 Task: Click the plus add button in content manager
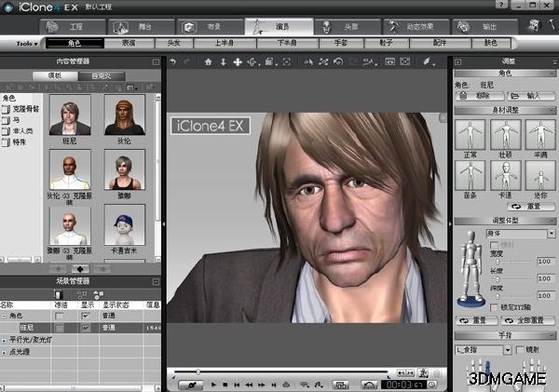pos(80,269)
